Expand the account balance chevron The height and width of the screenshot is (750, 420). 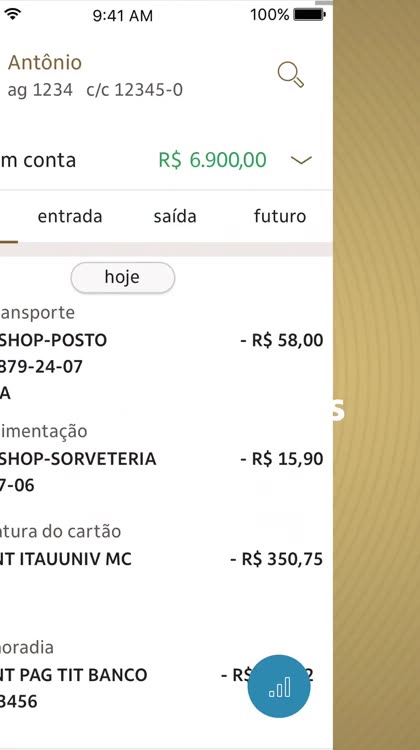click(x=301, y=160)
